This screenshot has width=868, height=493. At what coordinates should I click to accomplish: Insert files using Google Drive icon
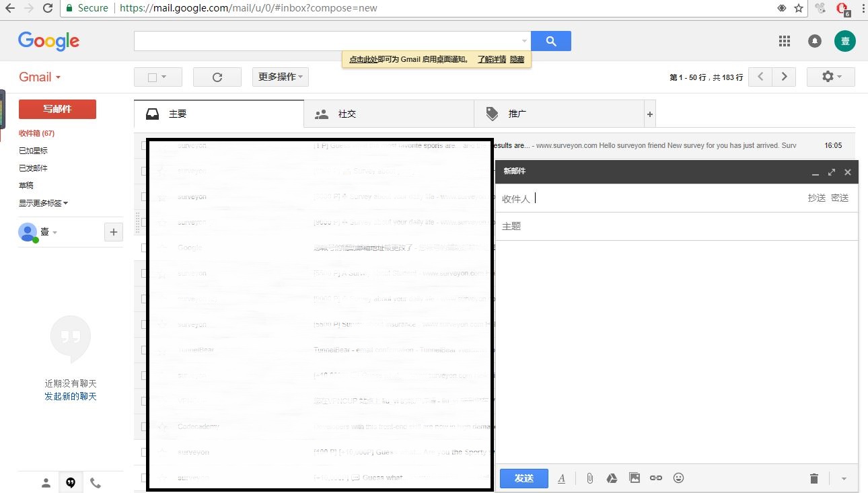tap(612, 478)
